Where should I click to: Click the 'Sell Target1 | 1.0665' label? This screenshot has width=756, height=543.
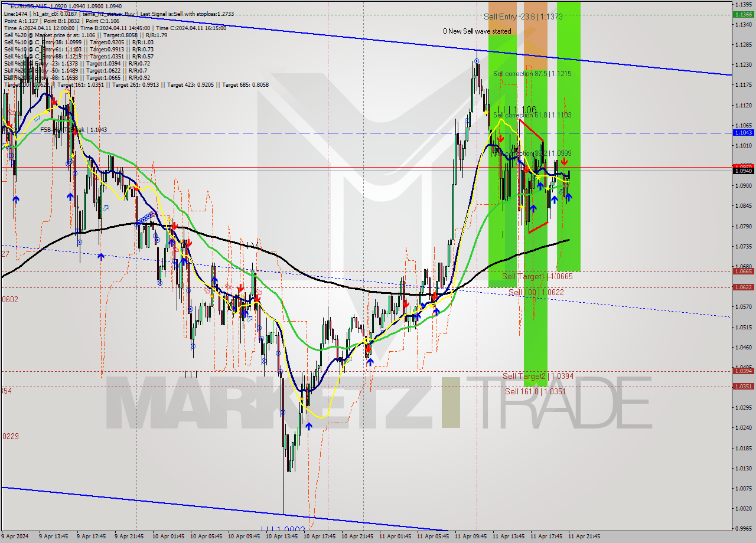537,276
